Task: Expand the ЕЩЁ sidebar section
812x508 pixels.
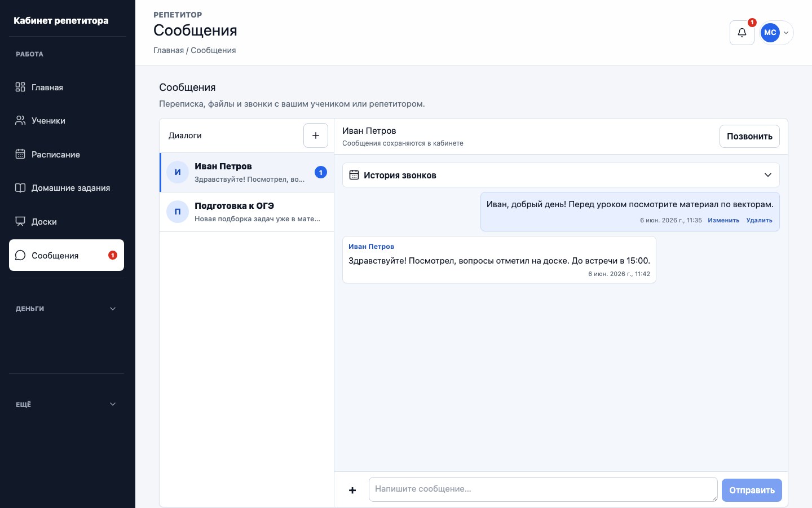Action: pyautogui.click(x=67, y=404)
